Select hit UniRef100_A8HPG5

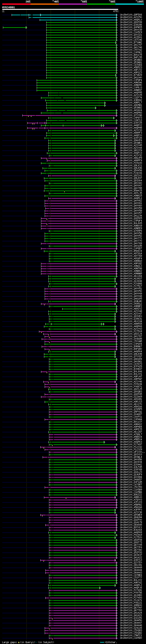131,324
